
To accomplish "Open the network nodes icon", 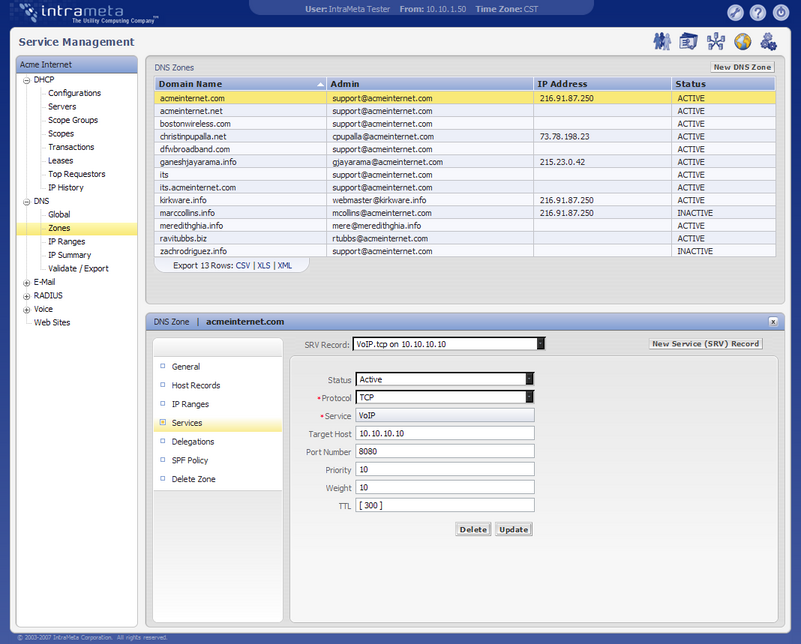I will tap(716, 41).
